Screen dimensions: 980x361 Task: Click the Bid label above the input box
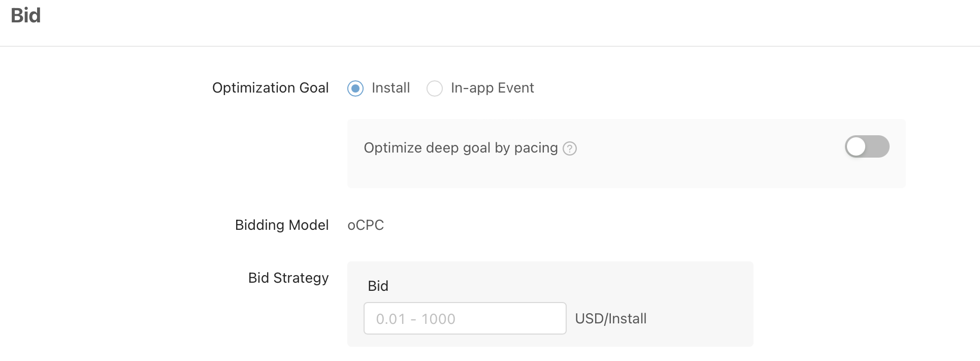[x=378, y=286]
